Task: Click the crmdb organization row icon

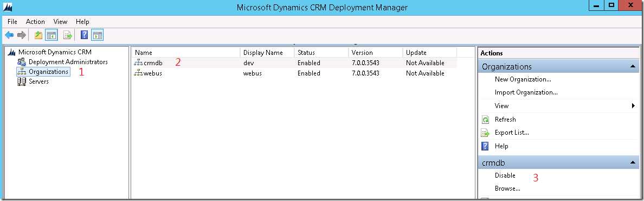Action: 138,63
